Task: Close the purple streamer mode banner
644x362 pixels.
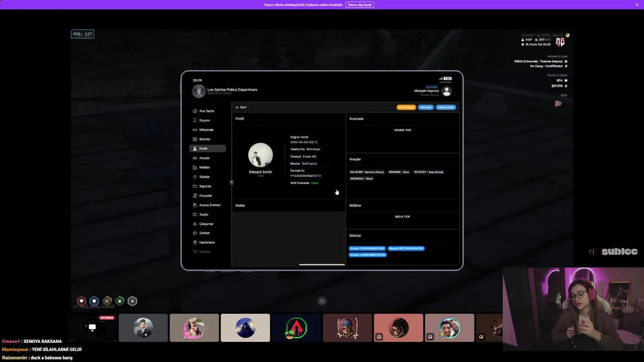Action: coord(637,5)
